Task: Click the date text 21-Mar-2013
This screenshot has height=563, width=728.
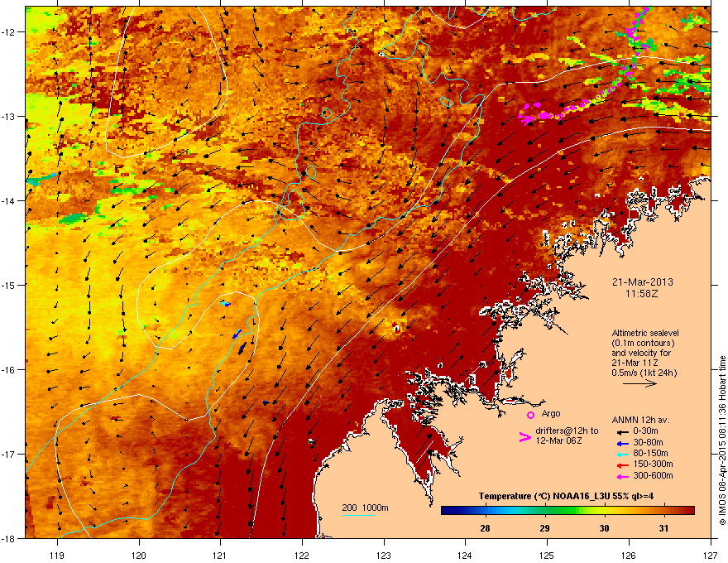Action: point(642,282)
